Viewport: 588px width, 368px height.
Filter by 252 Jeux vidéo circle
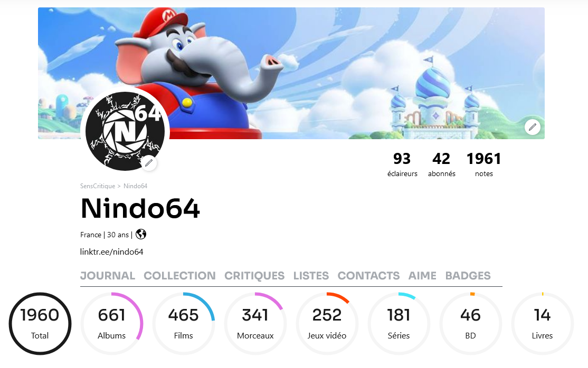pos(327,323)
